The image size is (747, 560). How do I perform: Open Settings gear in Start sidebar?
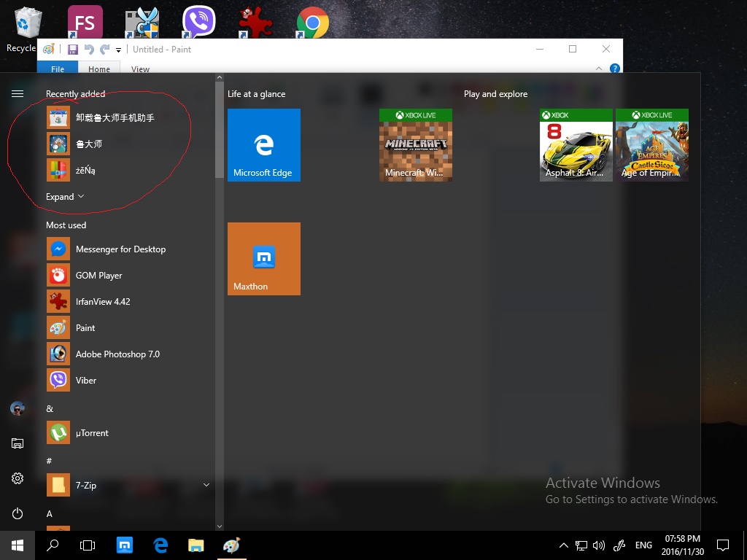coord(18,478)
